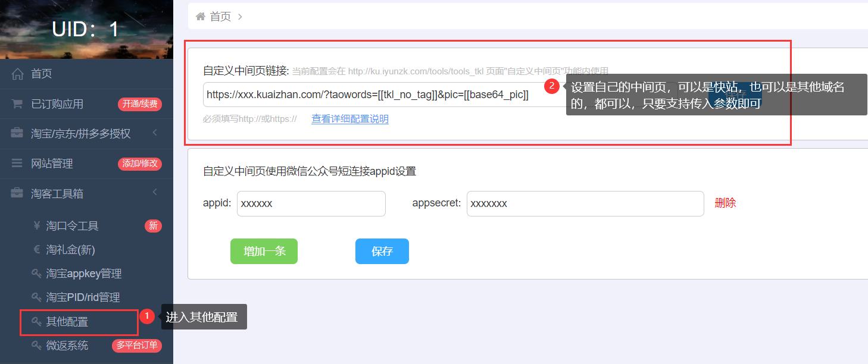Click the briefcase icon beside 淘客工具箱
This screenshot has width=868, height=364.
[x=17, y=193]
